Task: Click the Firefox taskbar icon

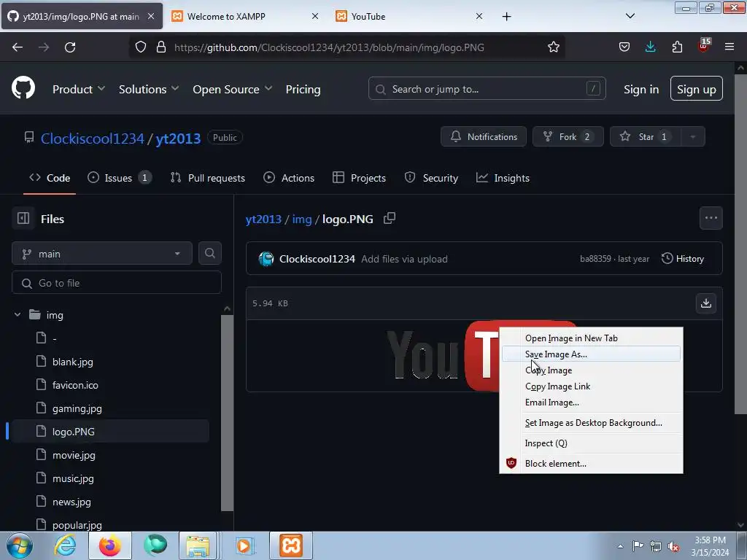Action: click(x=109, y=545)
